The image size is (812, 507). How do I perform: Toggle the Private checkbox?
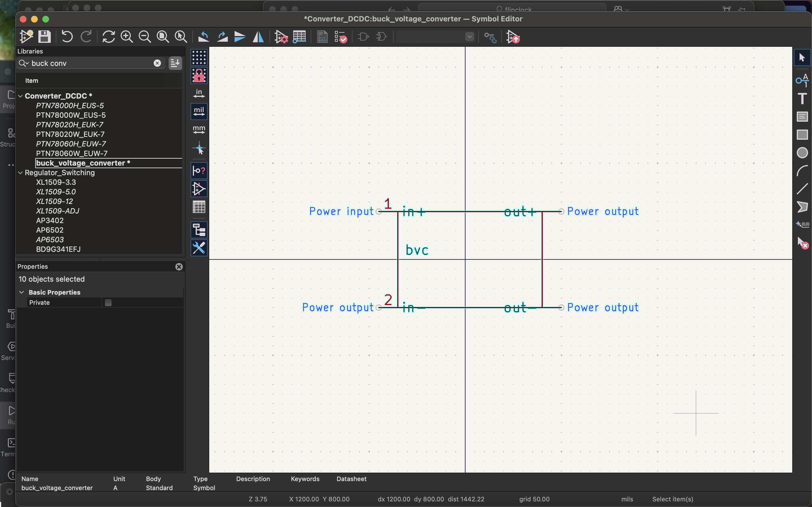108,303
